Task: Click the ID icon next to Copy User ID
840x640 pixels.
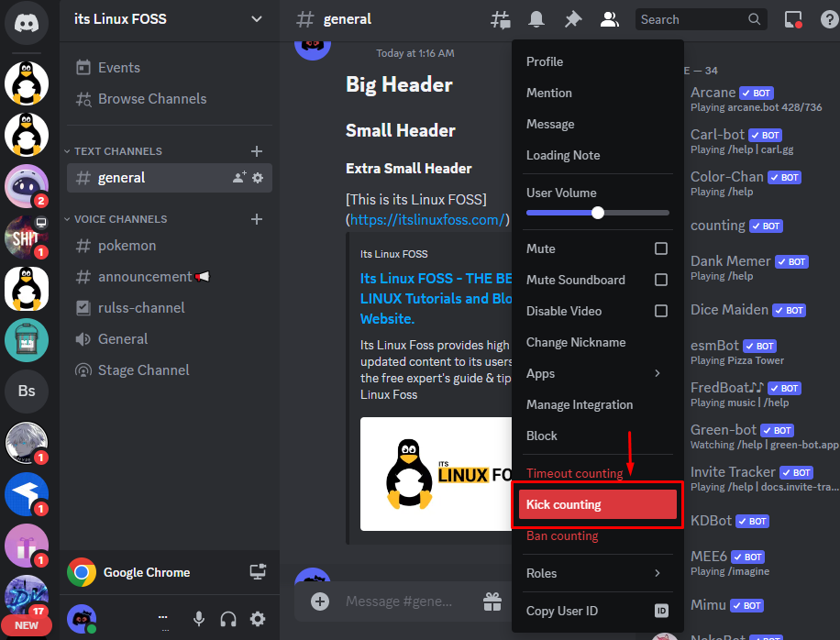Action: coord(661,611)
